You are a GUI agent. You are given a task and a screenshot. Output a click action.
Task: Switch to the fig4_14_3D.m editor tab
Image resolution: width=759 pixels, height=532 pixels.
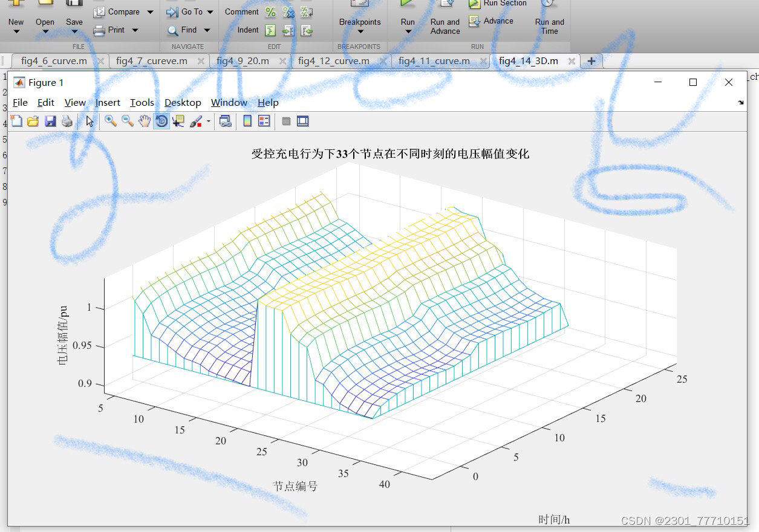tap(529, 61)
